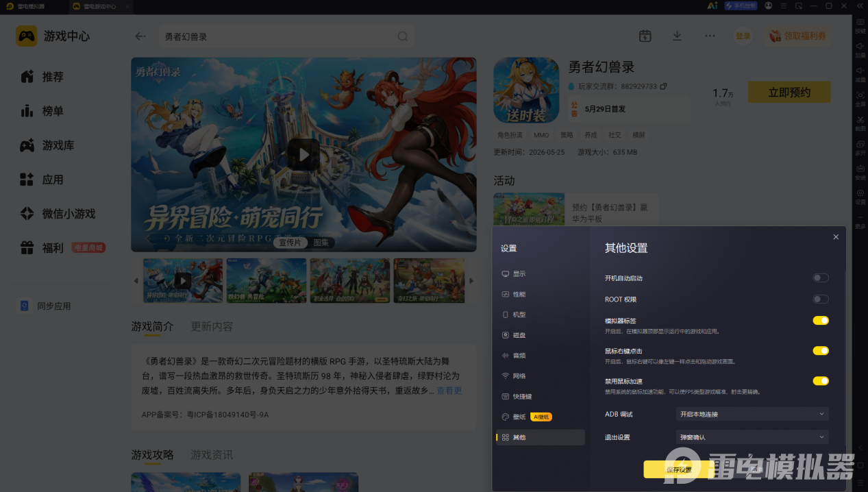Expand the ADB 调试 dropdown
Screen dimensions: 868x492
click(752, 414)
